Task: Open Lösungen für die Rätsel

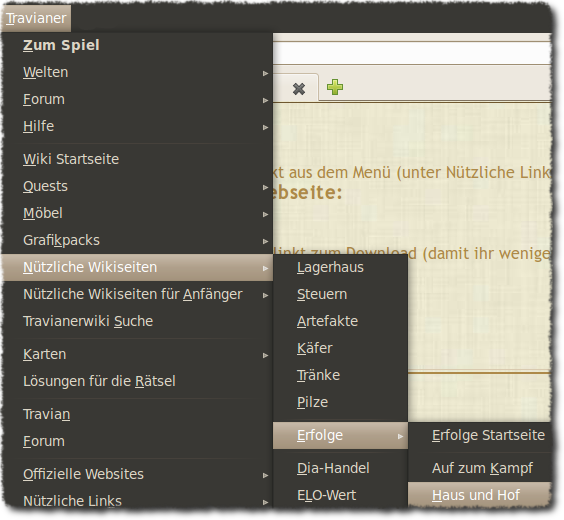Action: [137, 382]
